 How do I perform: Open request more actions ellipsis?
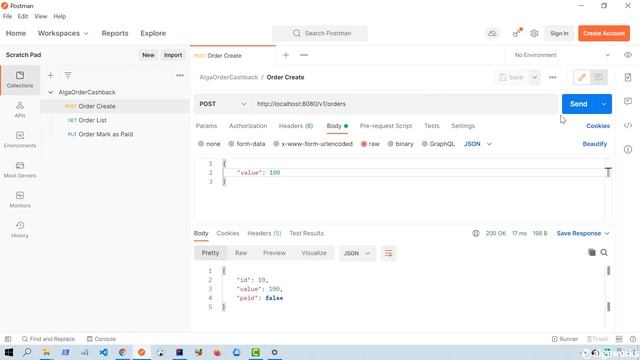pos(552,77)
